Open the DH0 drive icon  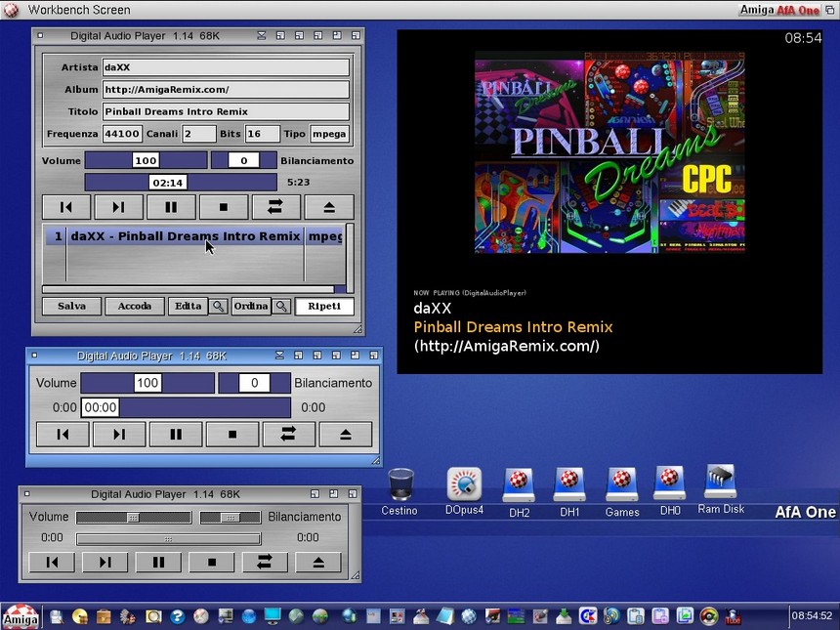tap(669, 484)
